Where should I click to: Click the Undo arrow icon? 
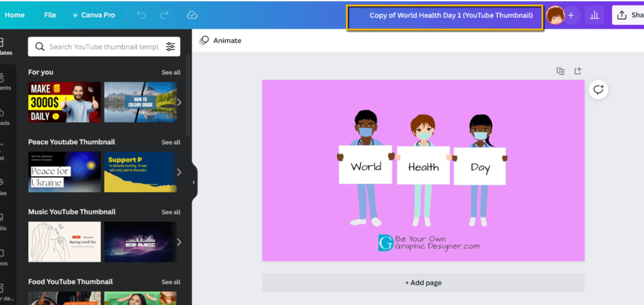pos(142,15)
